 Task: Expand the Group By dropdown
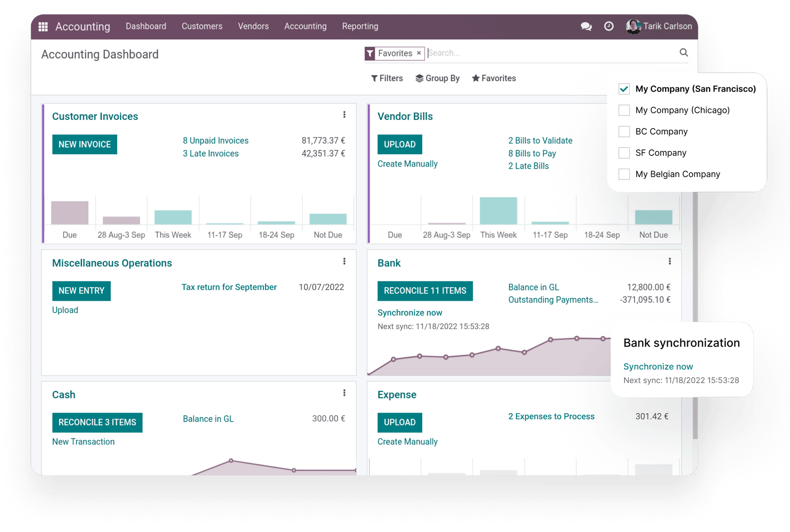point(437,78)
